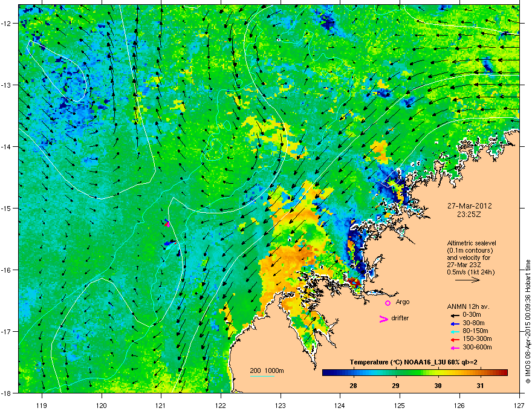Click the 150-300m depth label
Viewport: 532px width, 411px height.
coord(477,338)
